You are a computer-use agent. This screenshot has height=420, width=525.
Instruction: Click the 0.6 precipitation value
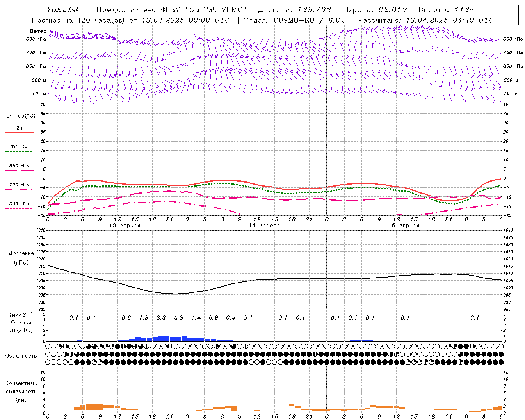pos(126,318)
